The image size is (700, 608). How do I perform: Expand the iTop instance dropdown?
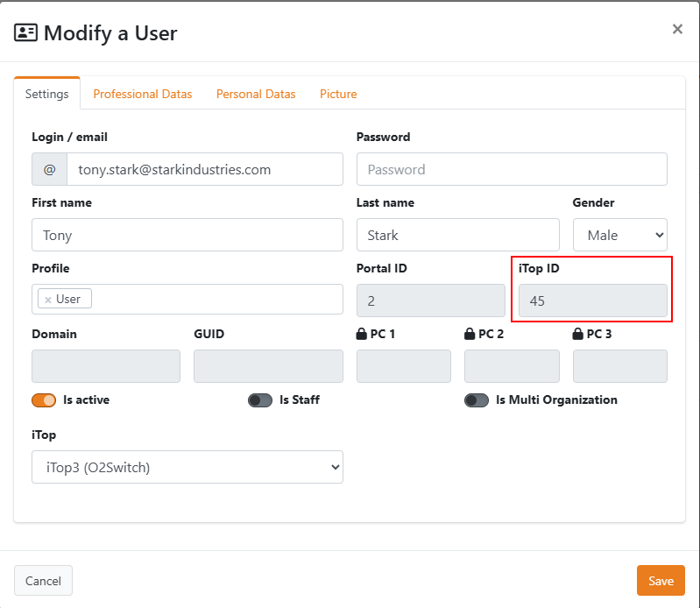point(187,467)
